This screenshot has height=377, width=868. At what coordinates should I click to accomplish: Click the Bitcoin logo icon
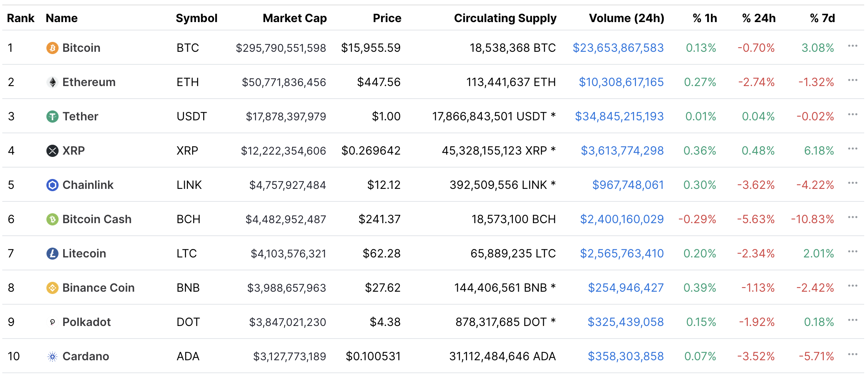[52, 48]
